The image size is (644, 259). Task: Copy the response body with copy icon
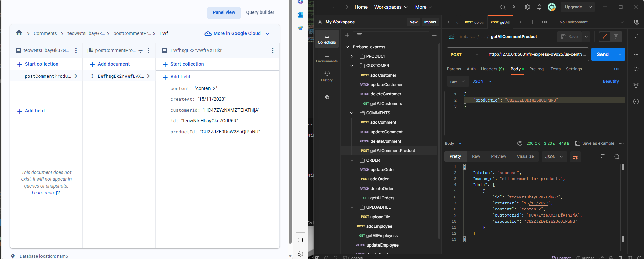point(604,157)
